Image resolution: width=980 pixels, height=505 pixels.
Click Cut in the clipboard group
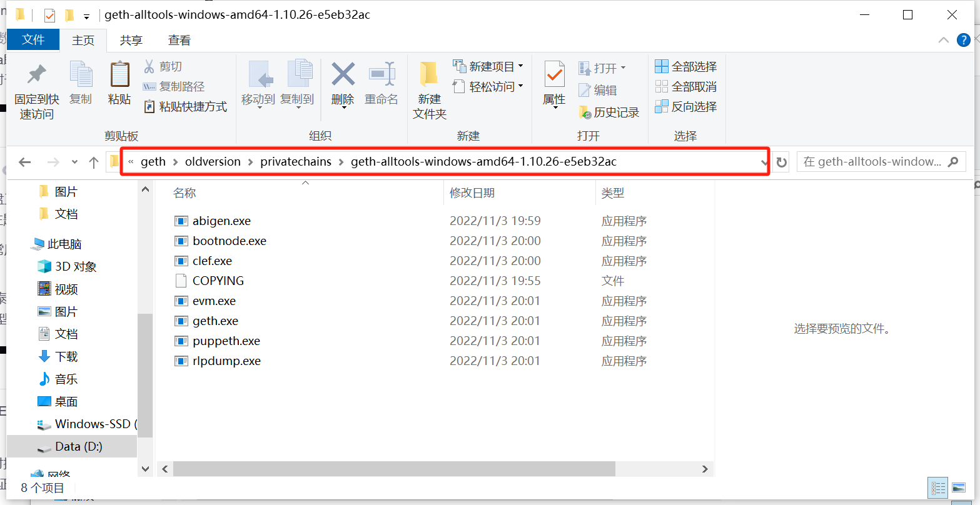coord(163,66)
